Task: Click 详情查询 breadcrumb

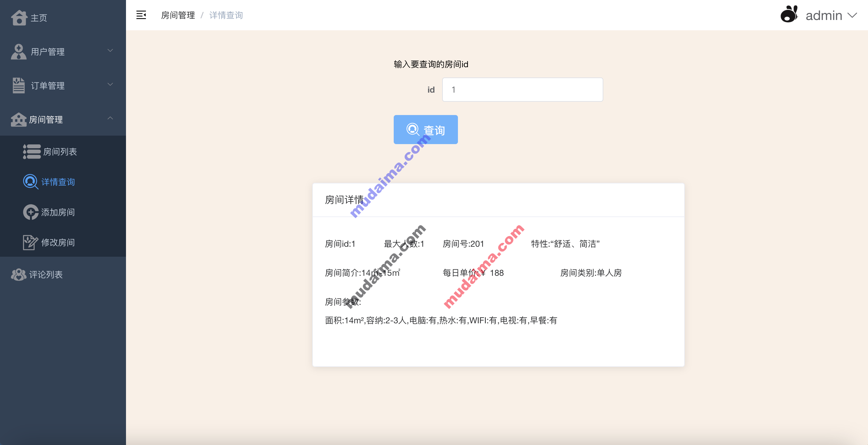Action: click(x=226, y=15)
